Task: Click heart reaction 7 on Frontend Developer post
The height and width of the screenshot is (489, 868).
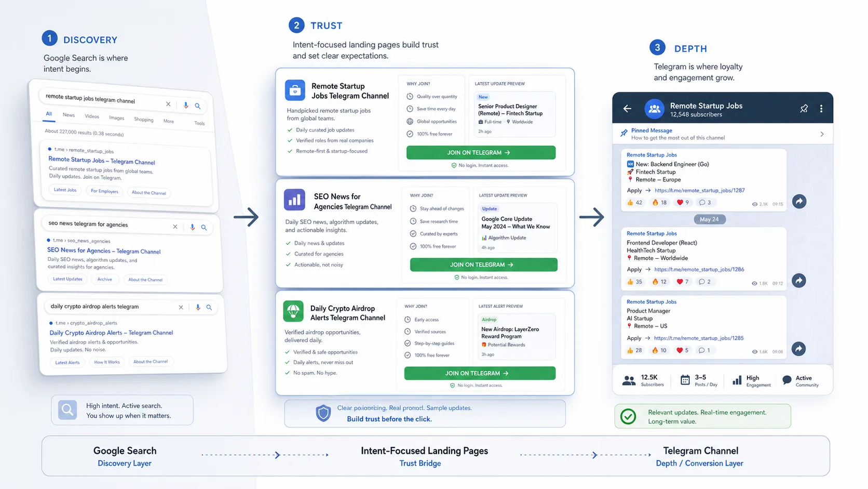Action: (x=683, y=282)
